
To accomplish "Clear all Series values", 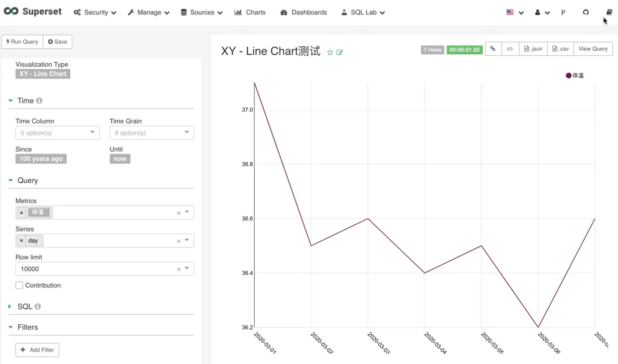I will tap(178, 241).
